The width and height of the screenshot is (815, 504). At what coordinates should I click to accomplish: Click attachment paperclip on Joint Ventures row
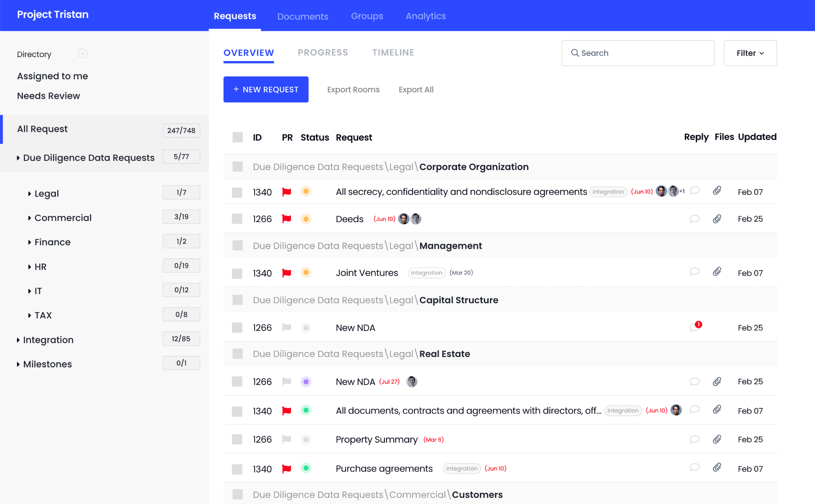tap(717, 272)
